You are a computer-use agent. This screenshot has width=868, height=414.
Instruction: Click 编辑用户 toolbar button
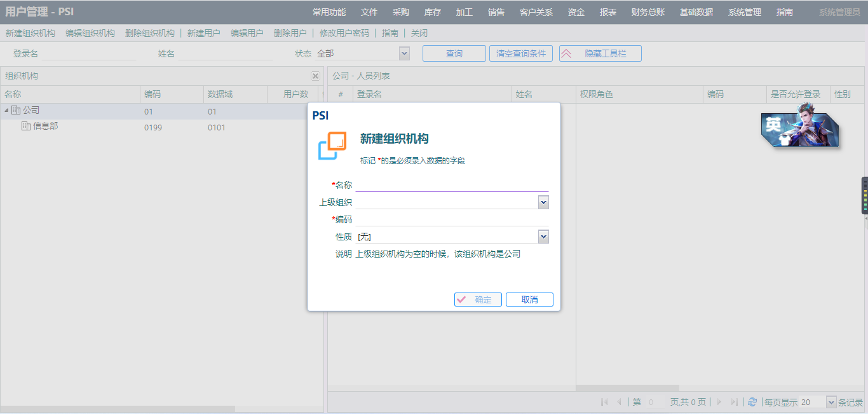pos(247,33)
